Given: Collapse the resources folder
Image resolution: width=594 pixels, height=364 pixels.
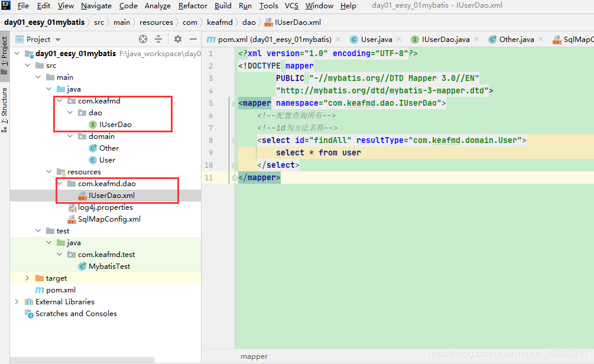Looking at the screenshot, I should 49,171.
